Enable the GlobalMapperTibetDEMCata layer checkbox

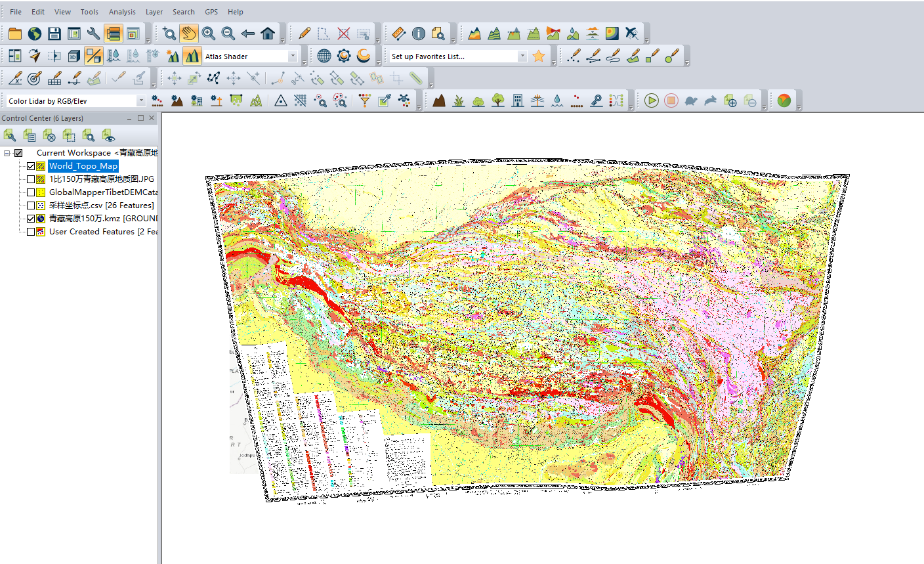[31, 192]
